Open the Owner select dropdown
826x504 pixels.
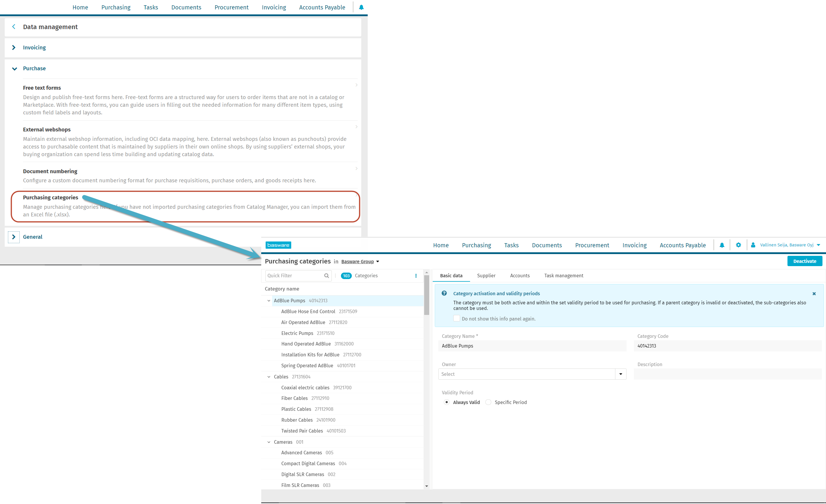[620, 374]
